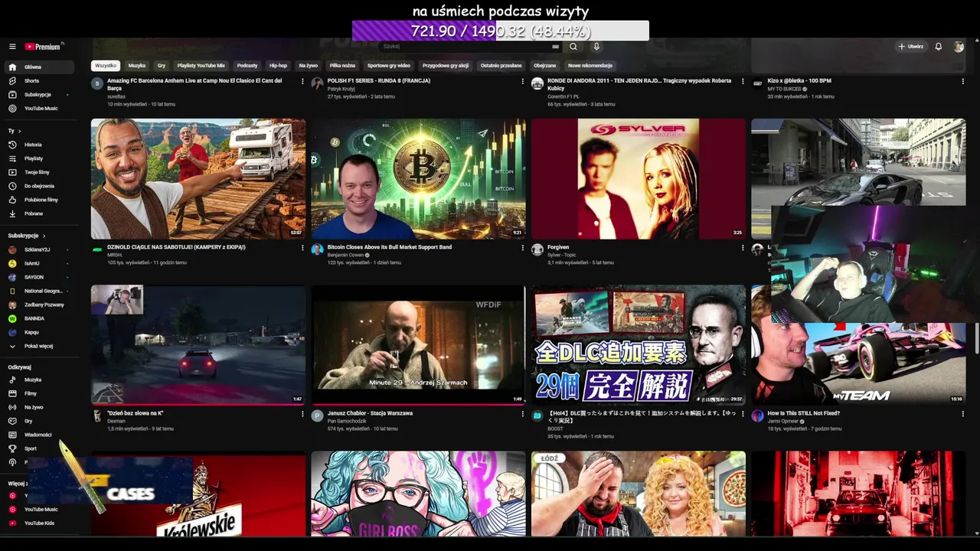
Task: Open Wiadomości under Odkrywaj
Action: [38, 435]
